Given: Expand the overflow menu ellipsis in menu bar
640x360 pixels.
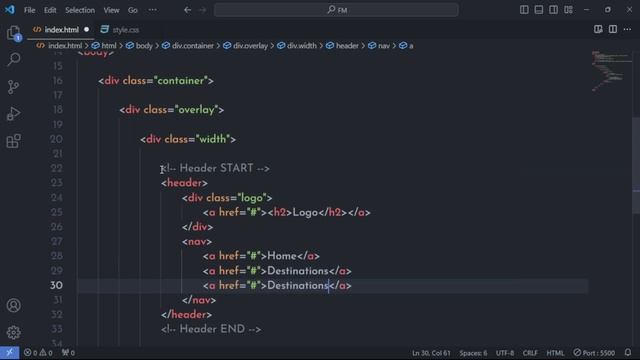Looking at the screenshot, I should tap(152, 10).
